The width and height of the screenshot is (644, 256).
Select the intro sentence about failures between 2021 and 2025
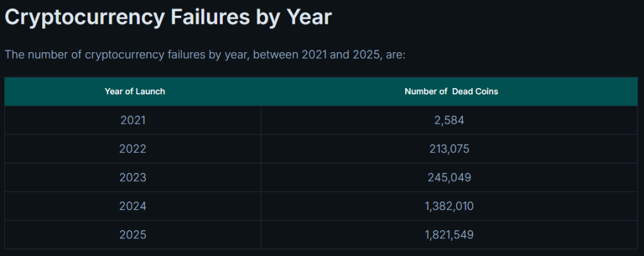point(205,55)
